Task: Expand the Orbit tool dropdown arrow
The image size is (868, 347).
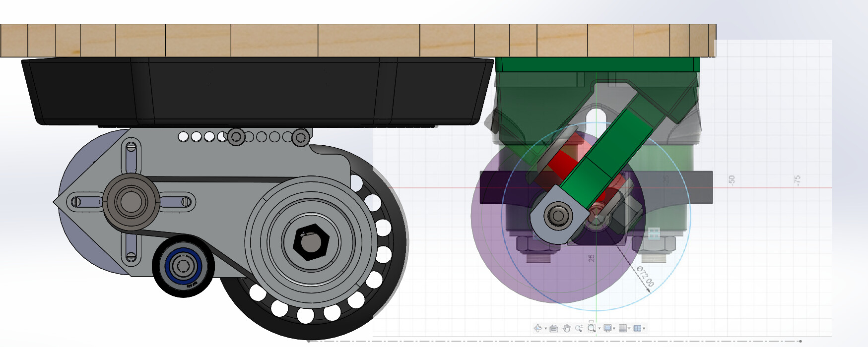Action: (x=545, y=328)
